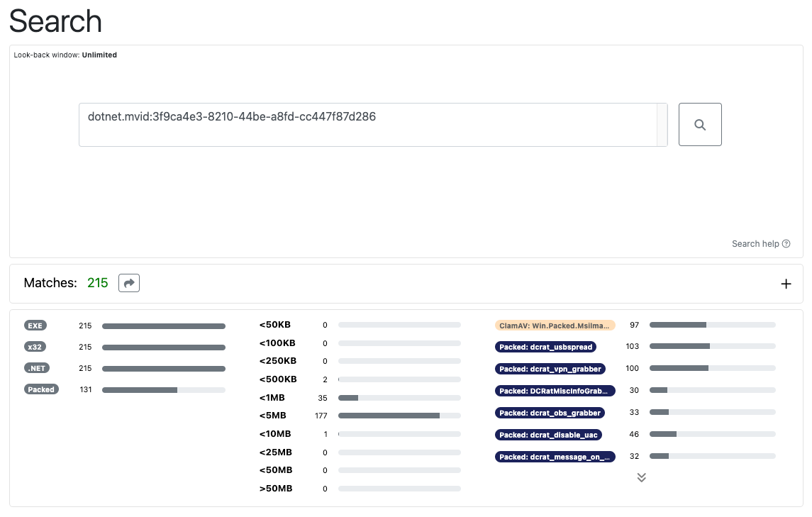Viewport: 812px width, 517px height.
Task: Select Packed: dcrat_disable_uac tag
Action: pos(548,435)
